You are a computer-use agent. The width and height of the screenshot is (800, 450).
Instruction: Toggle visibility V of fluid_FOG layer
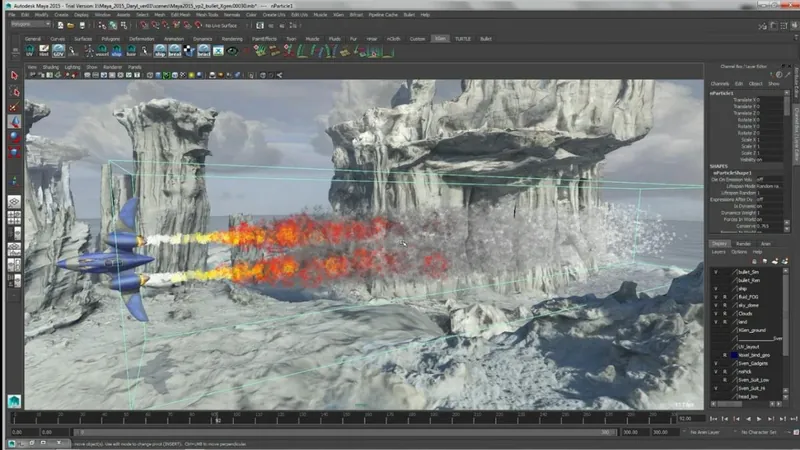point(716,297)
